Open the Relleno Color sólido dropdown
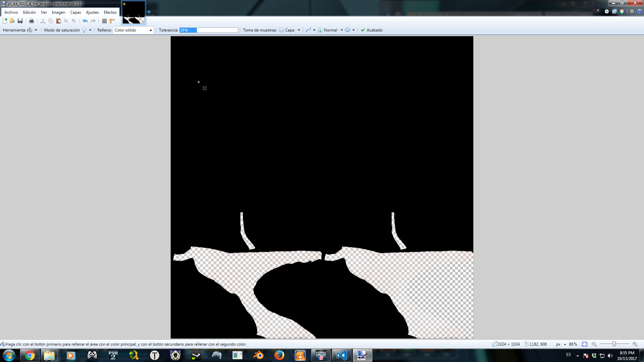This screenshot has height=362, width=644. pyautogui.click(x=133, y=30)
